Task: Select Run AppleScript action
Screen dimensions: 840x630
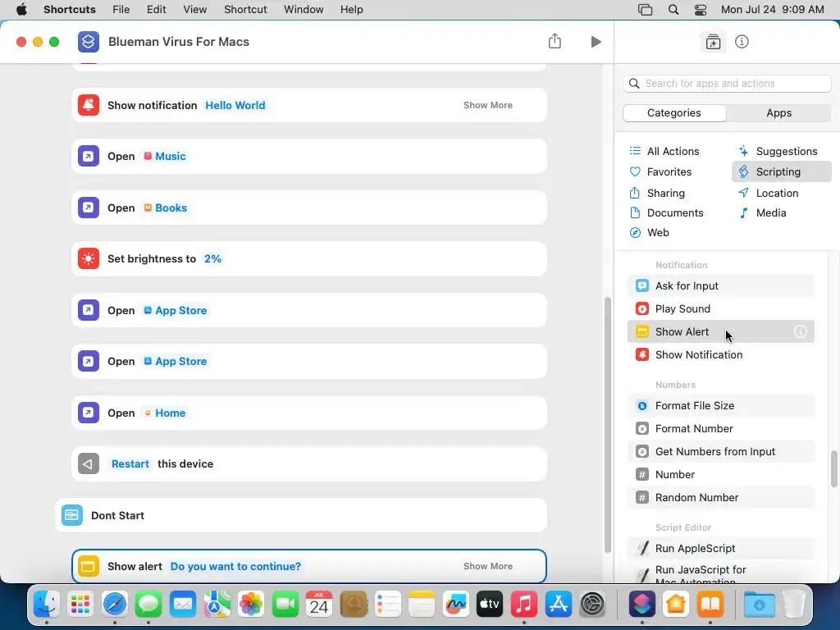Action: (720, 548)
